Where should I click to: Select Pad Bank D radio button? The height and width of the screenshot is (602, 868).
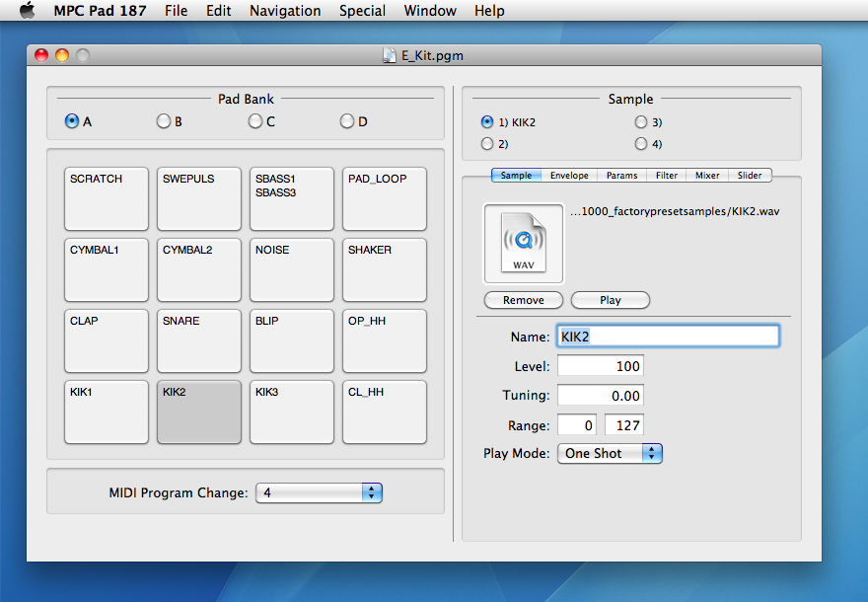(347, 121)
